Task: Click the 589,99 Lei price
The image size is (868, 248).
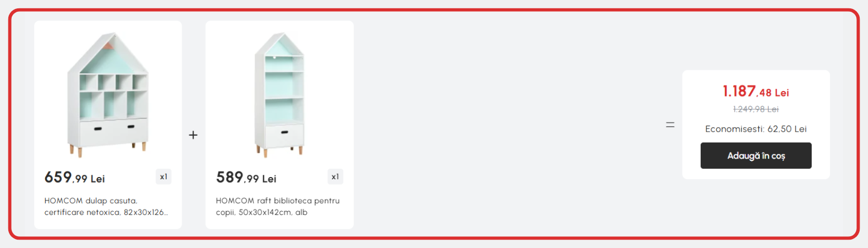Action: click(x=246, y=178)
